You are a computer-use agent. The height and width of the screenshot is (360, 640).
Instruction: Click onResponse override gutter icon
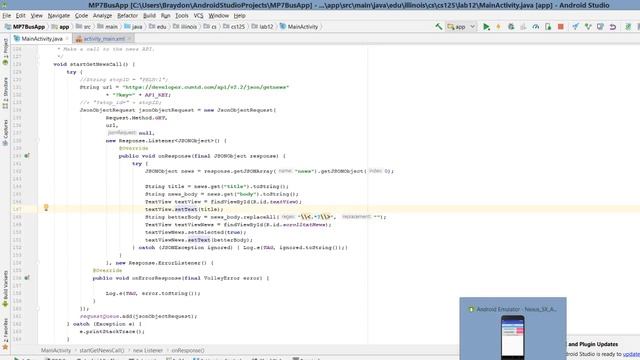[27, 156]
